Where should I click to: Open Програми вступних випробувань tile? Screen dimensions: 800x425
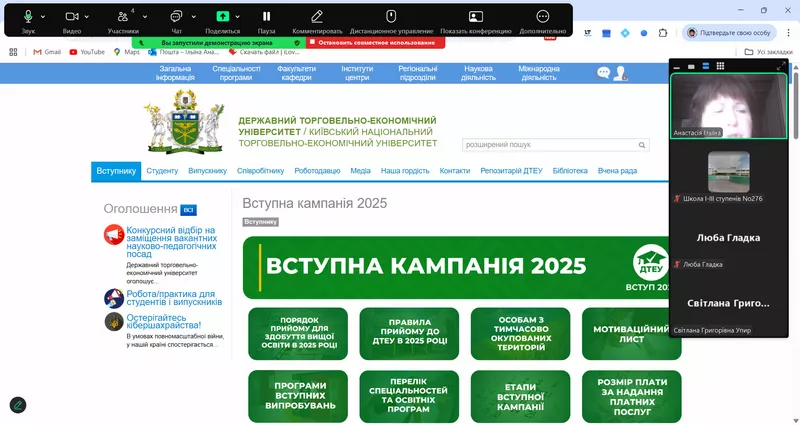298,396
